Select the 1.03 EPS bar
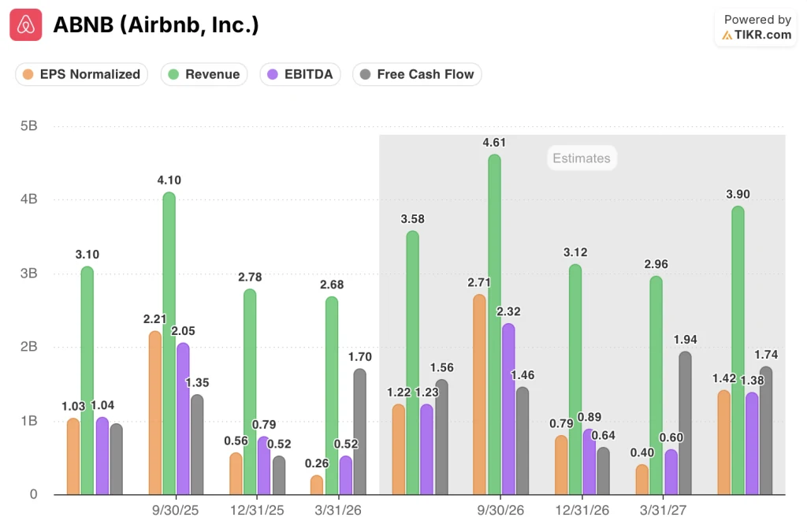807x532 pixels. [73, 456]
